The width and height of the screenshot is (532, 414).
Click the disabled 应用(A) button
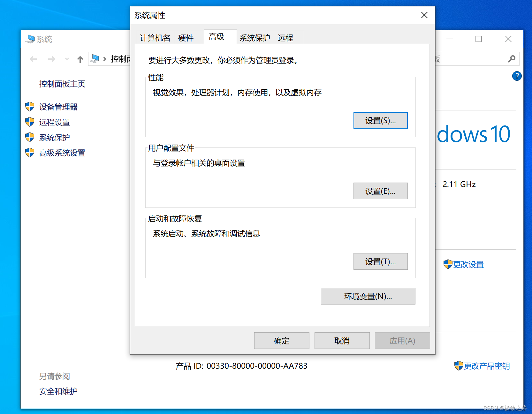(x=402, y=341)
